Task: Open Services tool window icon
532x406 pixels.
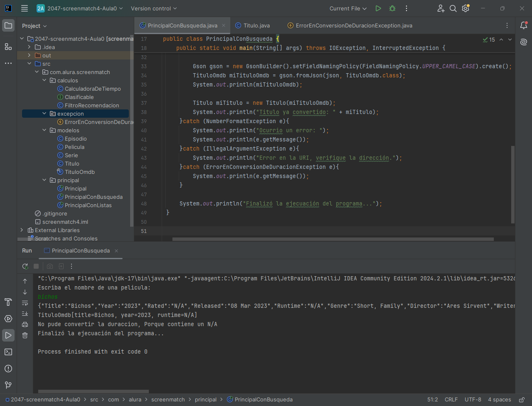Action: pos(8,319)
